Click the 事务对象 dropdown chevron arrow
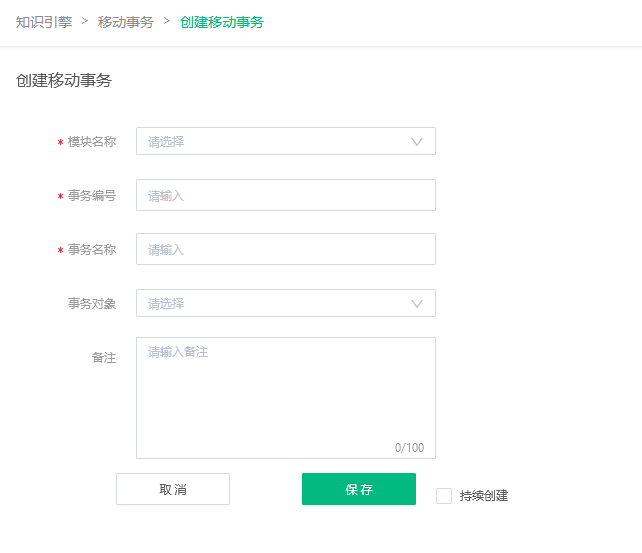This screenshot has height=553, width=642. [x=417, y=304]
